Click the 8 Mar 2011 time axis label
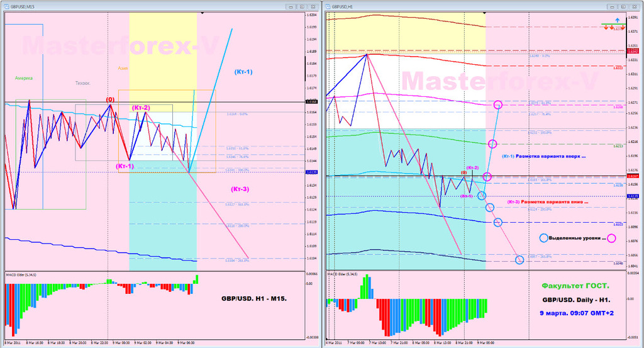 pos(13,343)
